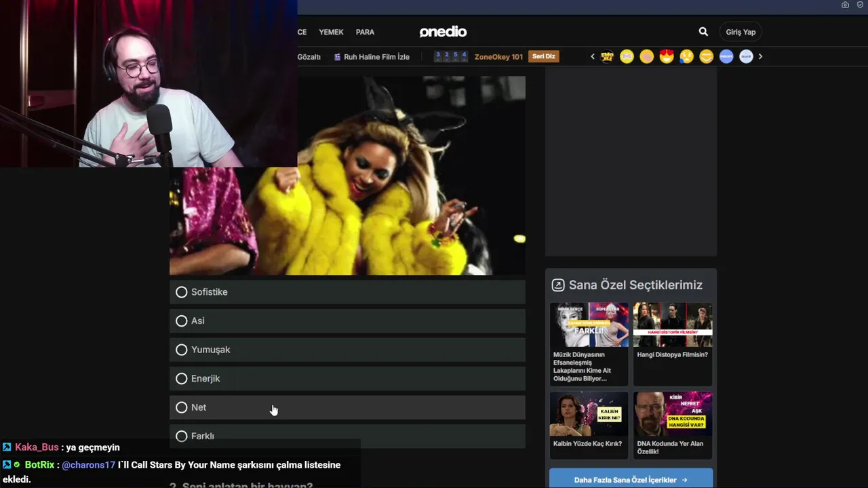The height and width of the screenshot is (488, 868).
Task: Click the Emojile badge icon
Action: 607,57
